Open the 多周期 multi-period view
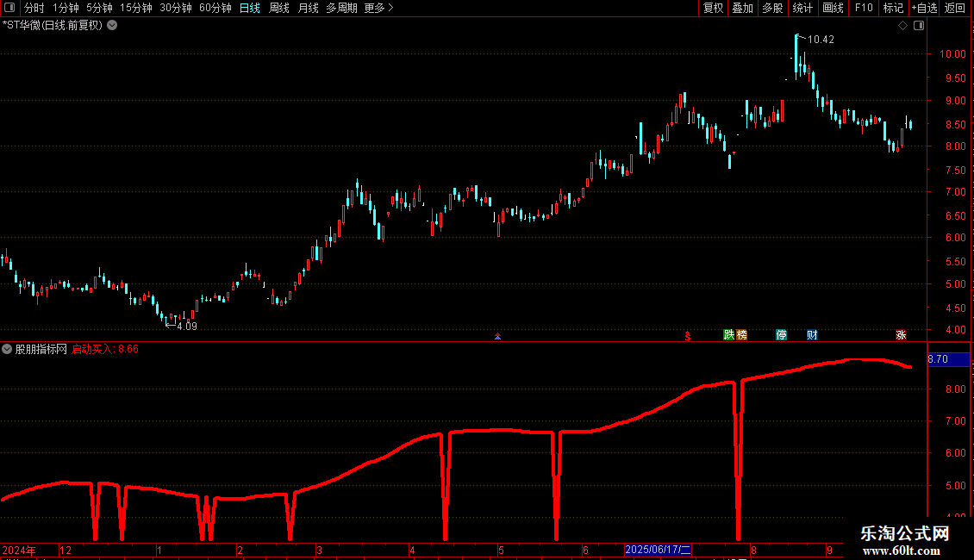Image resolution: width=974 pixels, height=560 pixels. click(341, 8)
